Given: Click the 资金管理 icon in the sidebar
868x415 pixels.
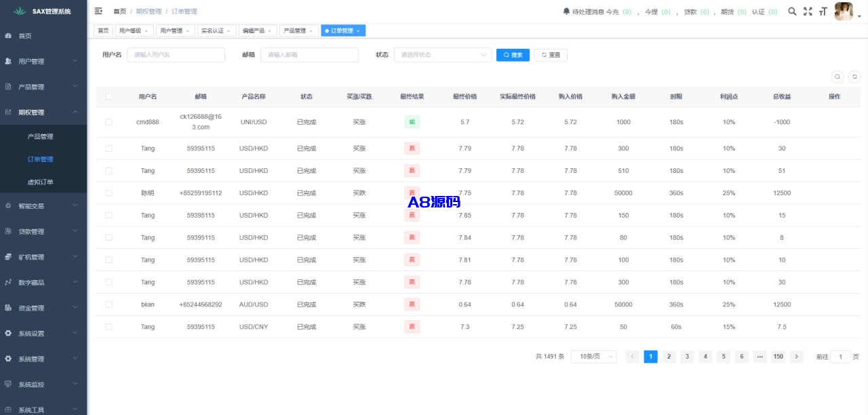Looking at the screenshot, I should coord(8,308).
